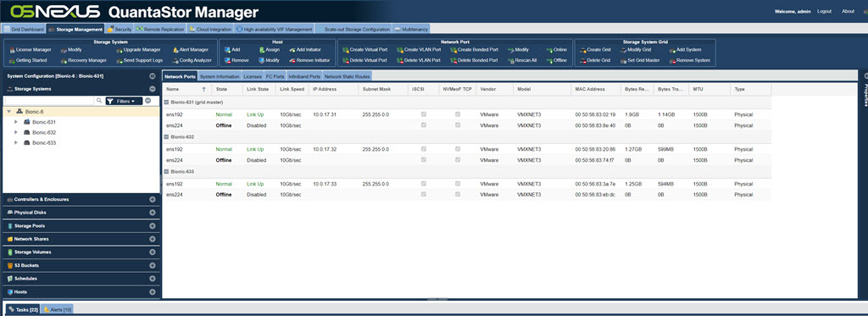Launch the Upgrade Manager
Viewport: 868px width, 316px height.
(x=138, y=50)
